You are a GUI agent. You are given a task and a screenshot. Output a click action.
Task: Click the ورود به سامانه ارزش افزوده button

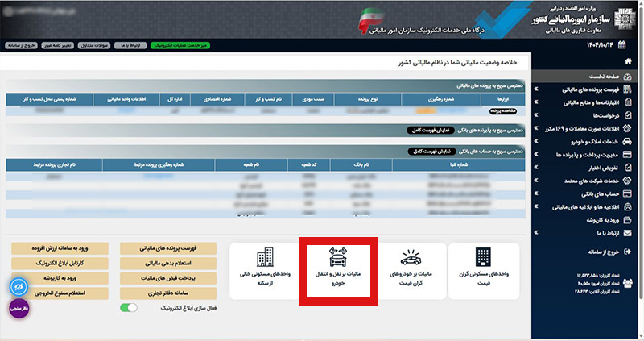click(60, 248)
